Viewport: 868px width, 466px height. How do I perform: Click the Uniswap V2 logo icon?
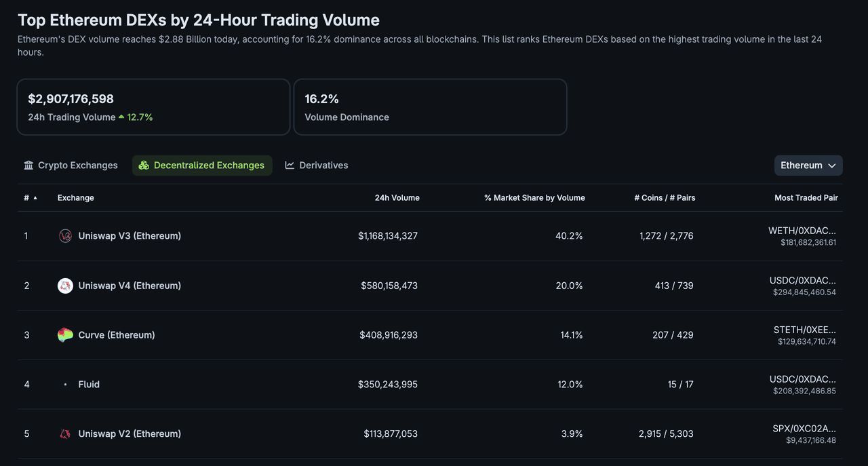click(65, 434)
